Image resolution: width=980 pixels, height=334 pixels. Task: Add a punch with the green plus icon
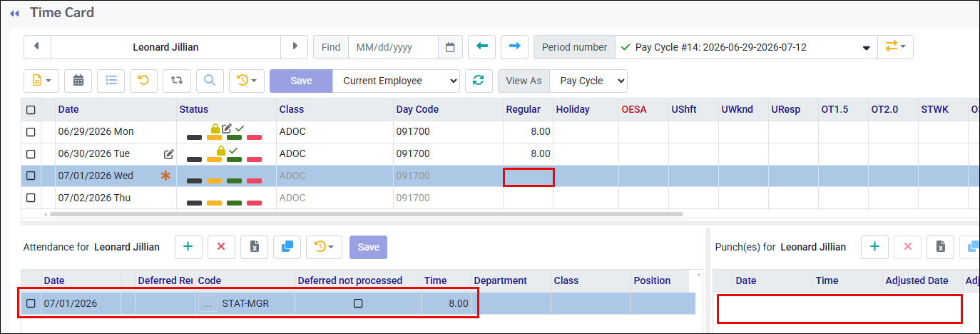coord(874,247)
